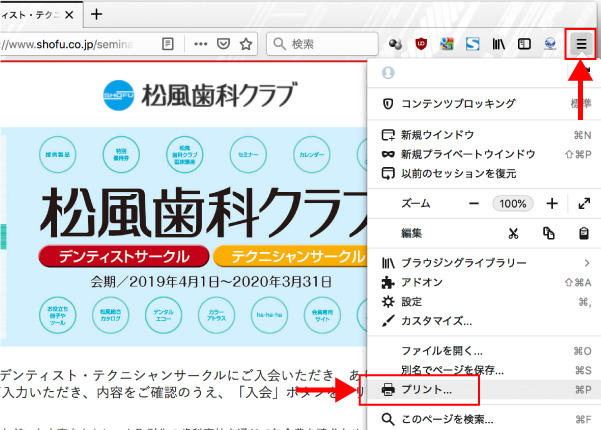Click デンティストサークル red badge
Screen dimensions: 601x430
[124, 256]
